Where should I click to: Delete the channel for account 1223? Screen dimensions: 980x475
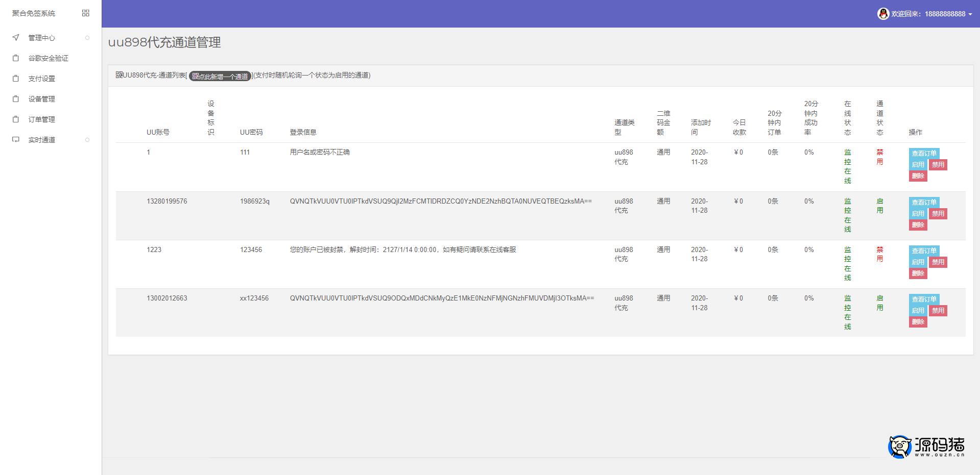coord(918,273)
